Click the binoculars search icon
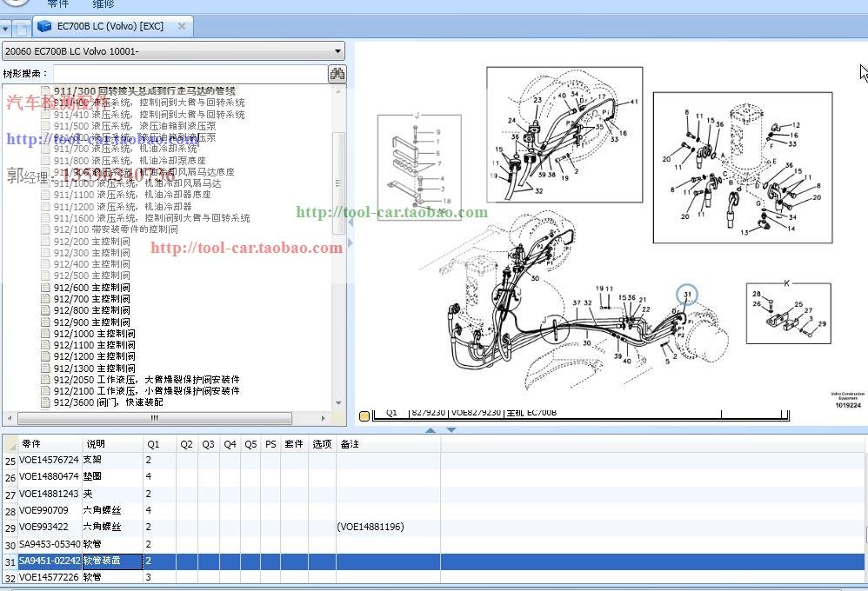Image resolution: width=868 pixels, height=591 pixels. tap(337, 74)
